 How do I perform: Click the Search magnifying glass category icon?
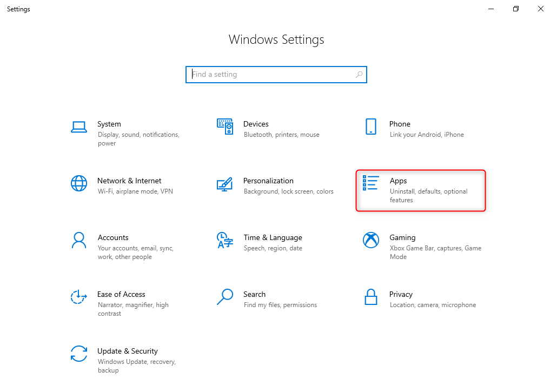click(x=225, y=297)
